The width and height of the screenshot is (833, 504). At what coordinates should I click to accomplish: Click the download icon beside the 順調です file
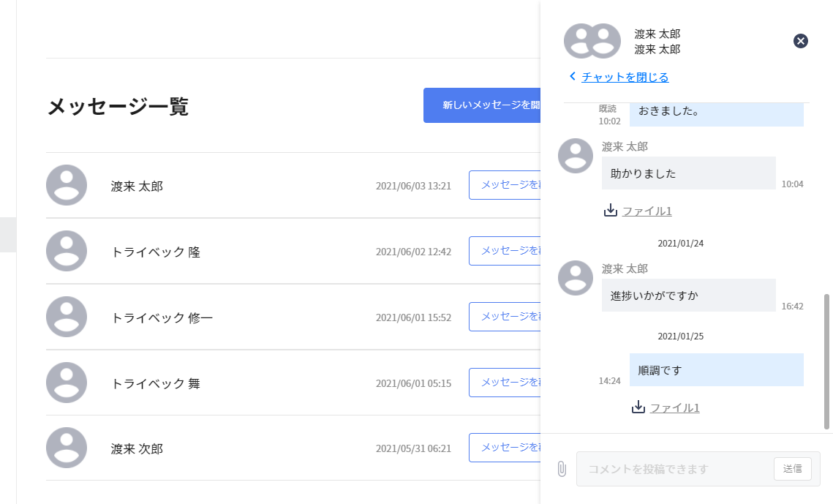(x=638, y=407)
